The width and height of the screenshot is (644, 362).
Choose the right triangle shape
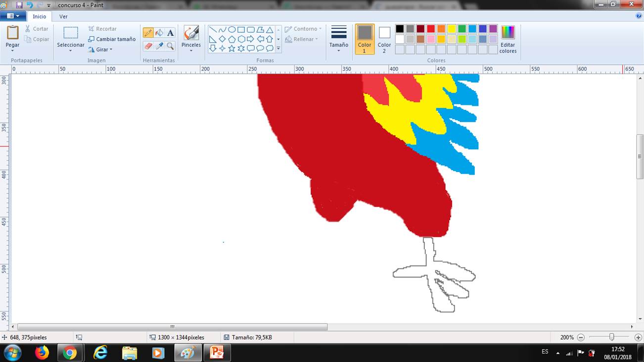[213, 39]
